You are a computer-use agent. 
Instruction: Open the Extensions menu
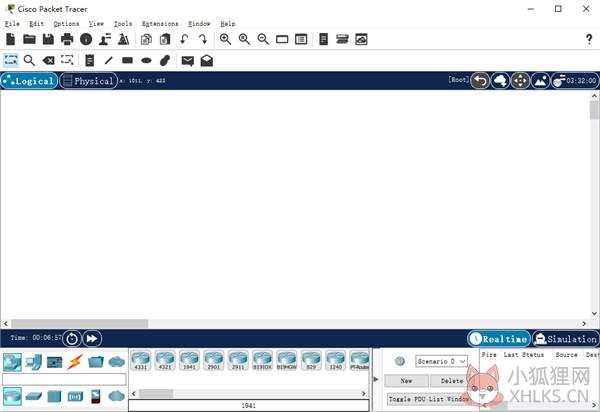point(160,24)
